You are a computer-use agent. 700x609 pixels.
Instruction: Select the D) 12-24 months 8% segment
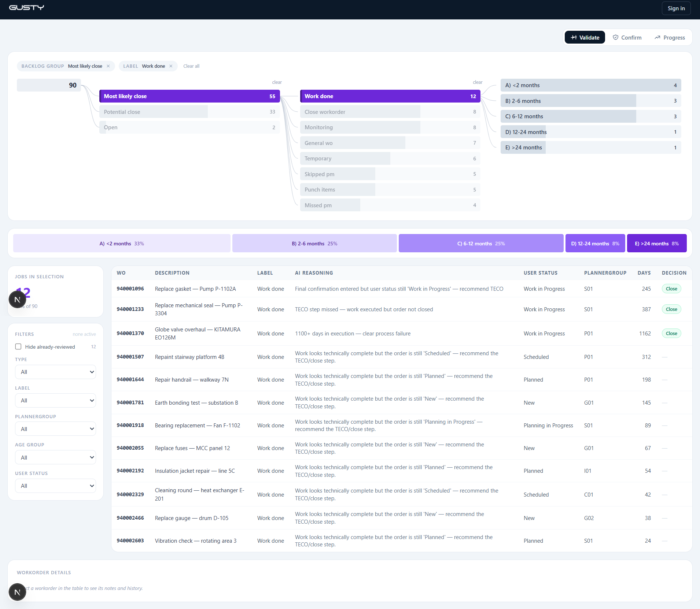coord(595,244)
